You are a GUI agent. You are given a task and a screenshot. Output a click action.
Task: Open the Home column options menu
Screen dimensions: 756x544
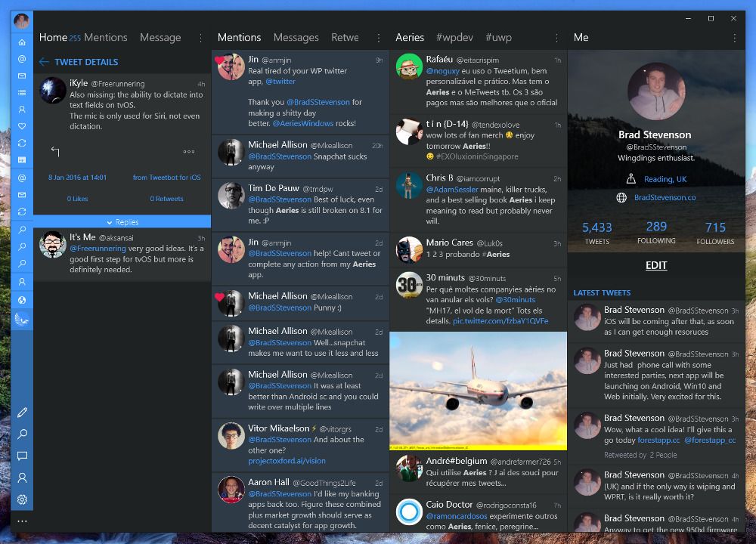200,37
